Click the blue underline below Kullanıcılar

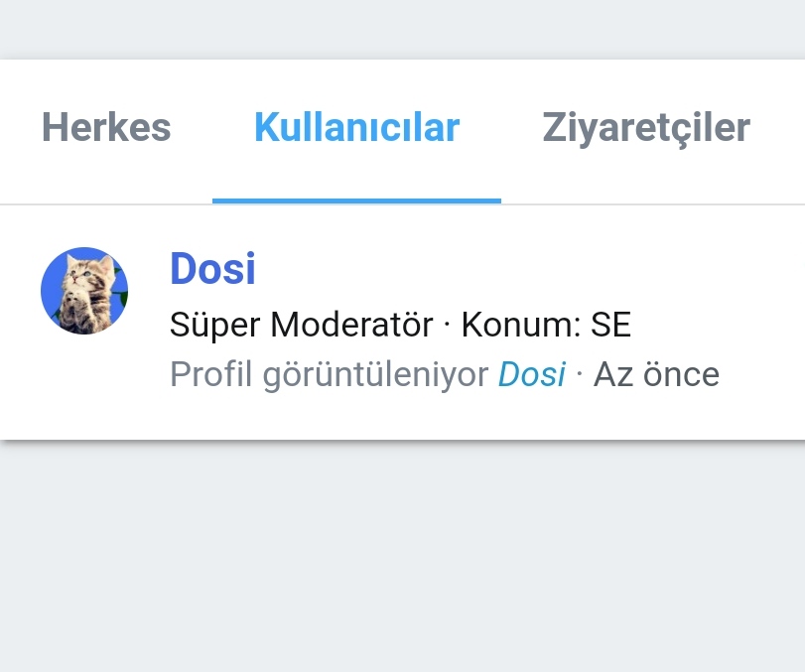[356, 201]
